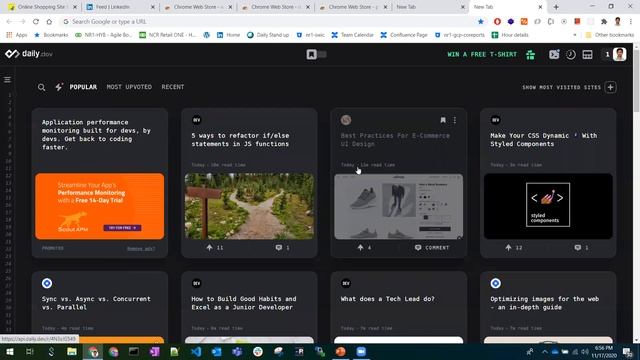Bookmark this tab with the star icon
Screen dimensions: 640x360
(481, 21)
